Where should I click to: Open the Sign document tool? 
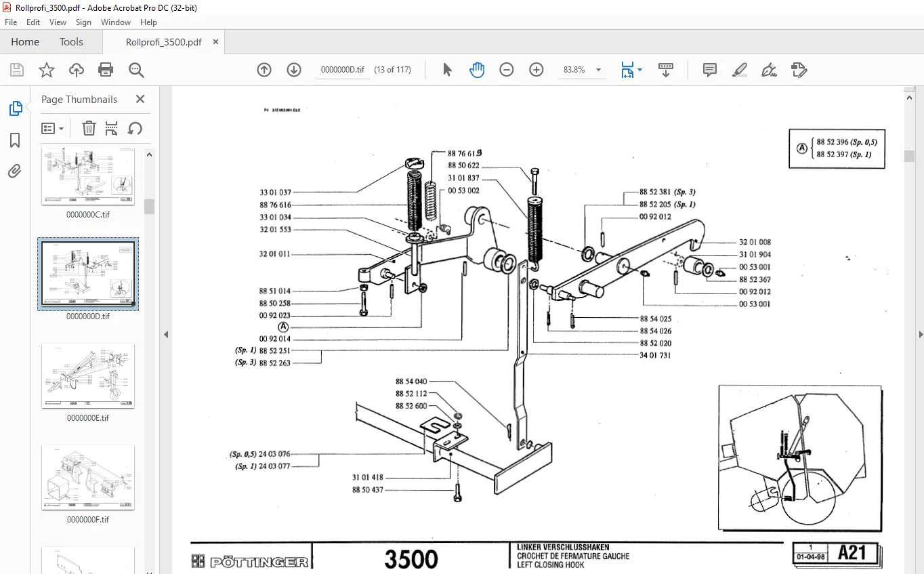click(x=770, y=70)
